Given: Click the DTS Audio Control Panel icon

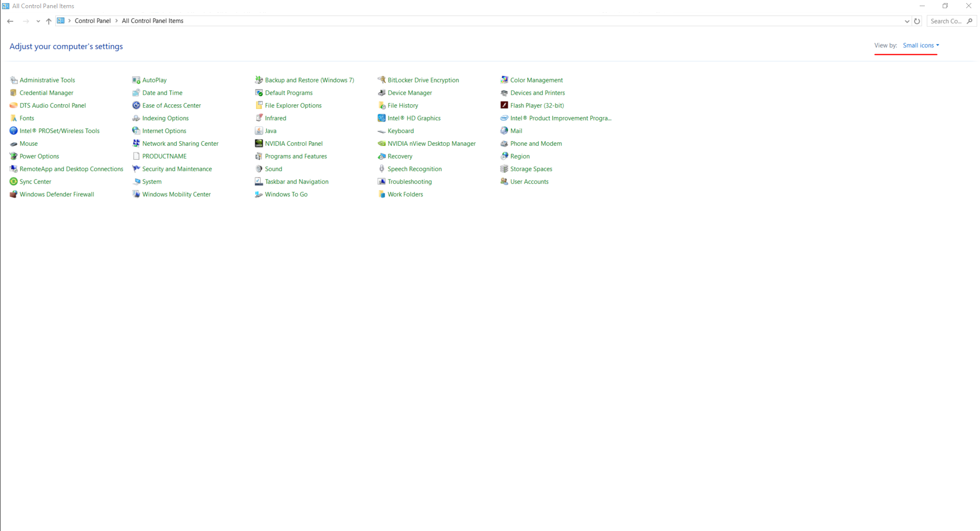Looking at the screenshot, I should point(14,106).
